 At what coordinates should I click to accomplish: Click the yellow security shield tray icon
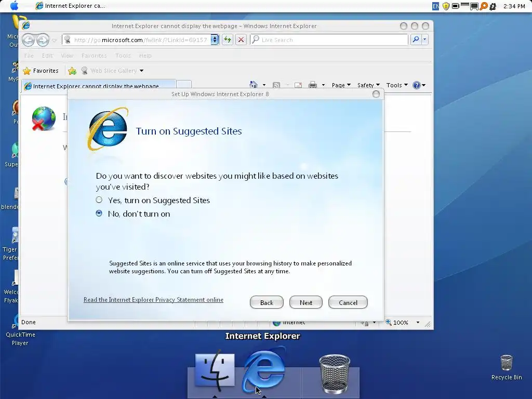[446, 6]
